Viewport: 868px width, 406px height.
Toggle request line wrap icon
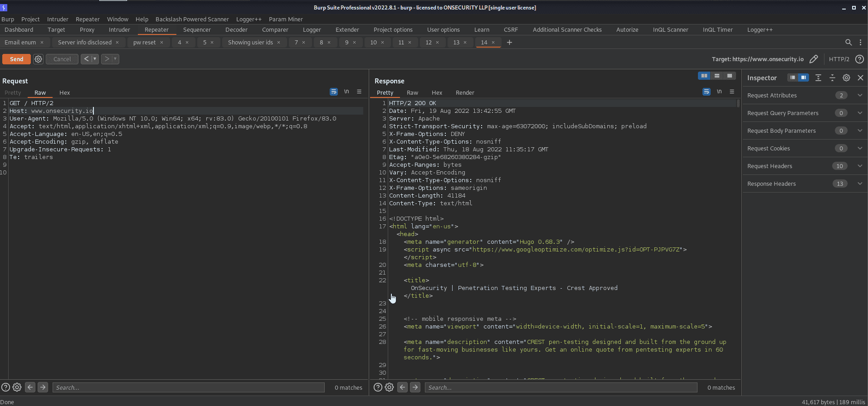[x=334, y=92]
